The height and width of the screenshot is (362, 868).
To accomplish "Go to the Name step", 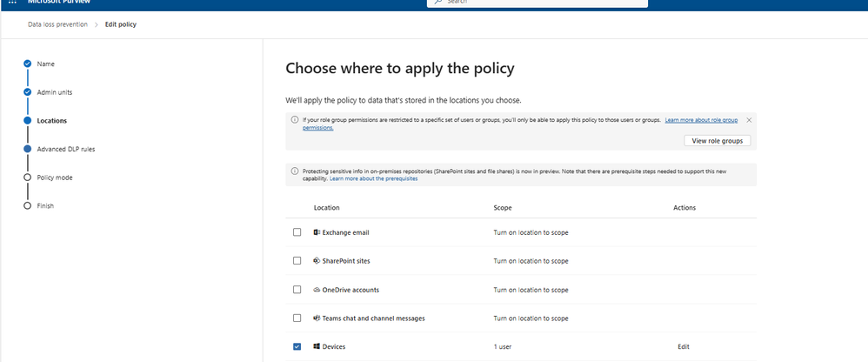I will [x=45, y=64].
